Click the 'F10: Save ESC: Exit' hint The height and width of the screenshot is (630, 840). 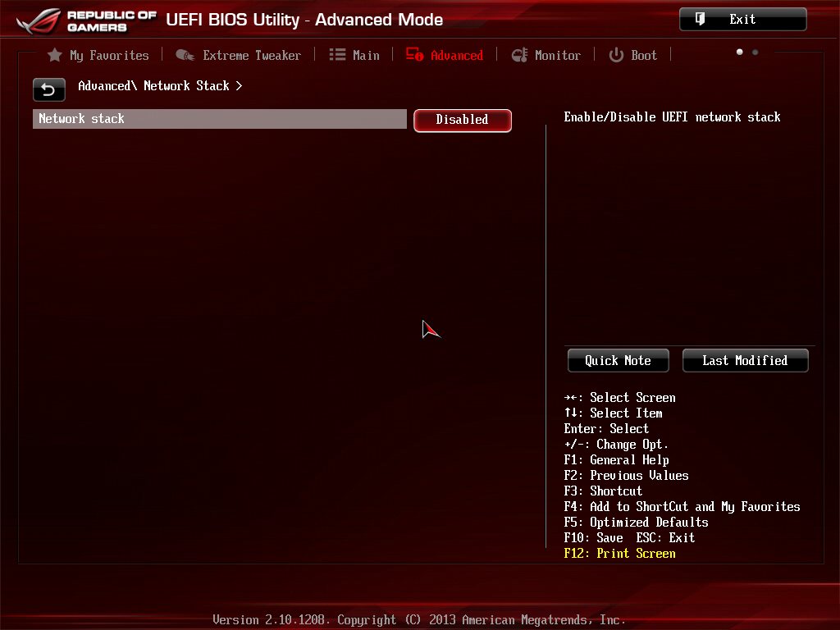click(x=629, y=538)
